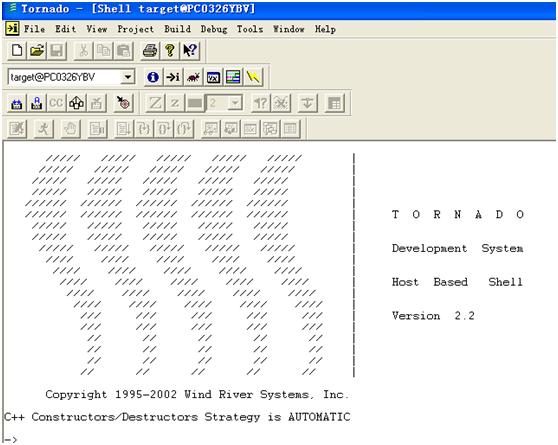Click the grayed running-man run icon
The image size is (558, 445).
(x=43, y=129)
